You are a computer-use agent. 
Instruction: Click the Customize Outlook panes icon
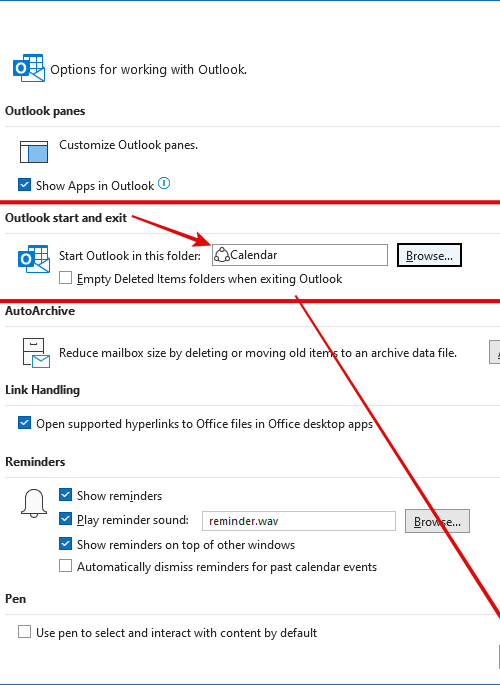pos(34,152)
